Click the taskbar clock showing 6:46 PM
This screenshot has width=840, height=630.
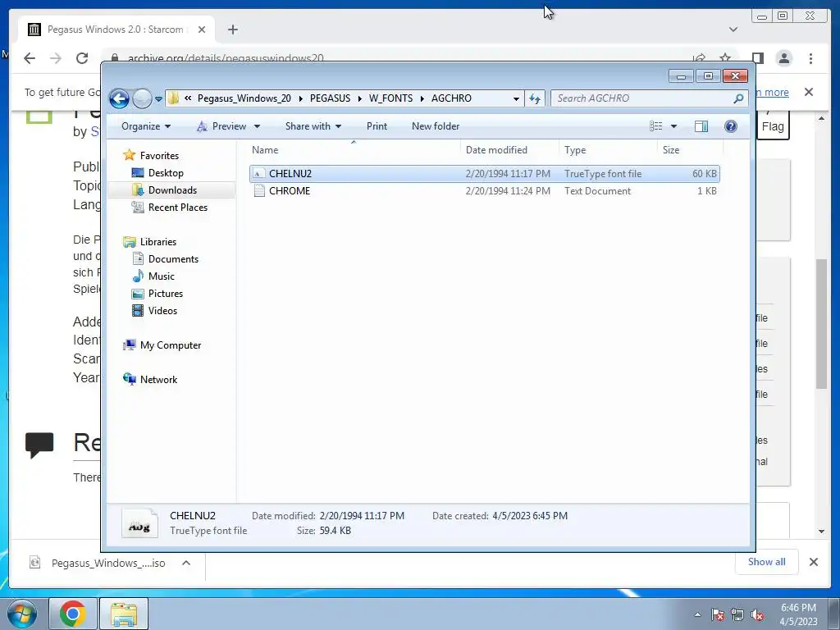[798, 614]
